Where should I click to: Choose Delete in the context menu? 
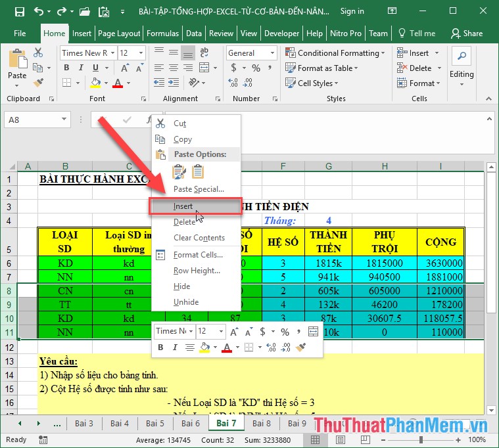click(x=195, y=222)
